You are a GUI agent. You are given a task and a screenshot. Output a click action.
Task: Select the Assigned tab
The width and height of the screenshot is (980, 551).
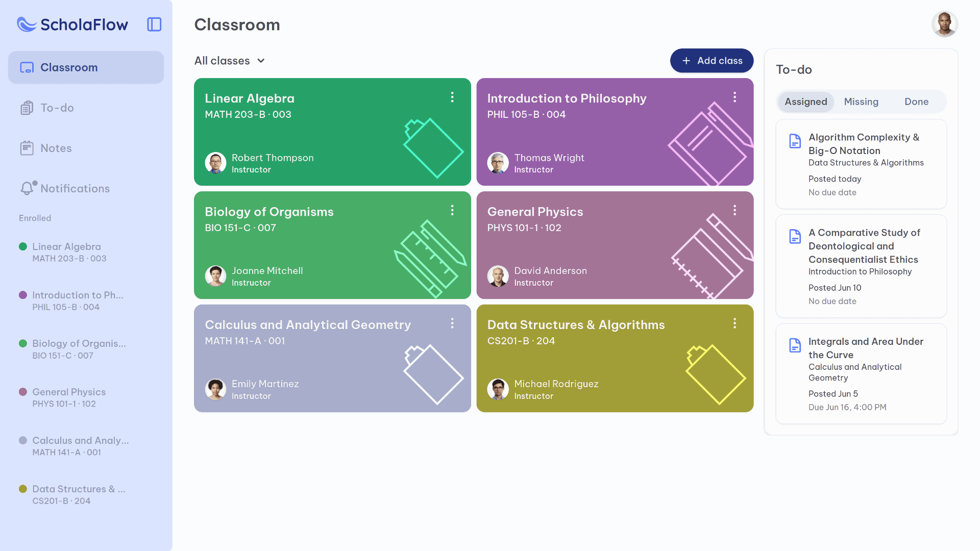(805, 102)
